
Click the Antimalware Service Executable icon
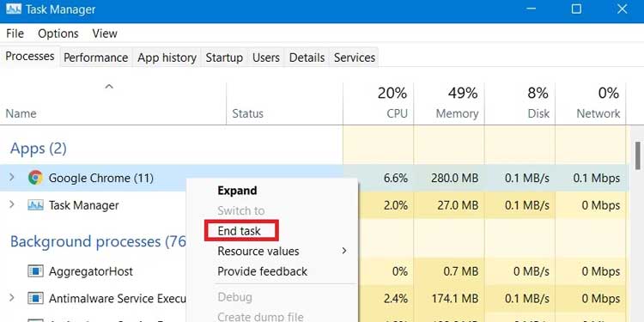pos(36,299)
